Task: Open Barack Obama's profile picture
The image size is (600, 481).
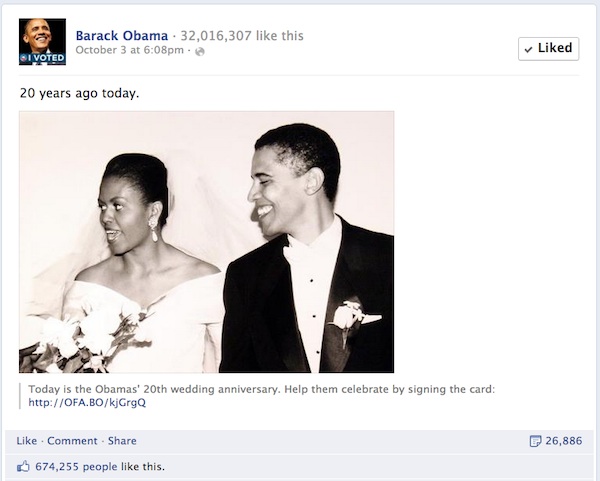Action: 42,42
